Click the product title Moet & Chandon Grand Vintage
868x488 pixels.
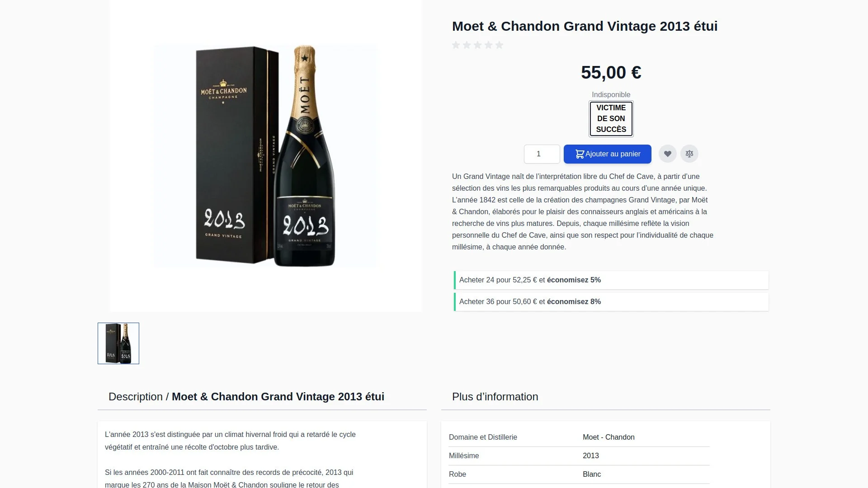point(584,26)
